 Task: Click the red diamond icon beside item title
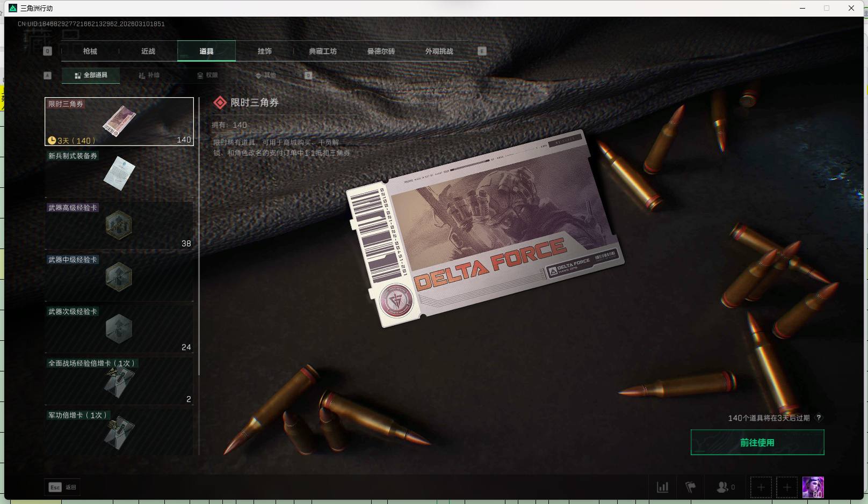pos(220,103)
